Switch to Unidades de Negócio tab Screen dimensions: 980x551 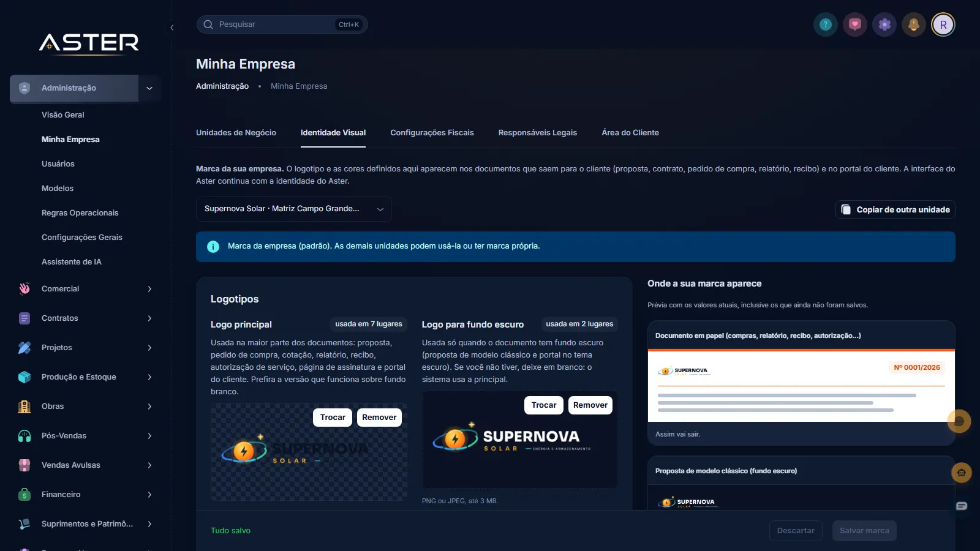(236, 133)
